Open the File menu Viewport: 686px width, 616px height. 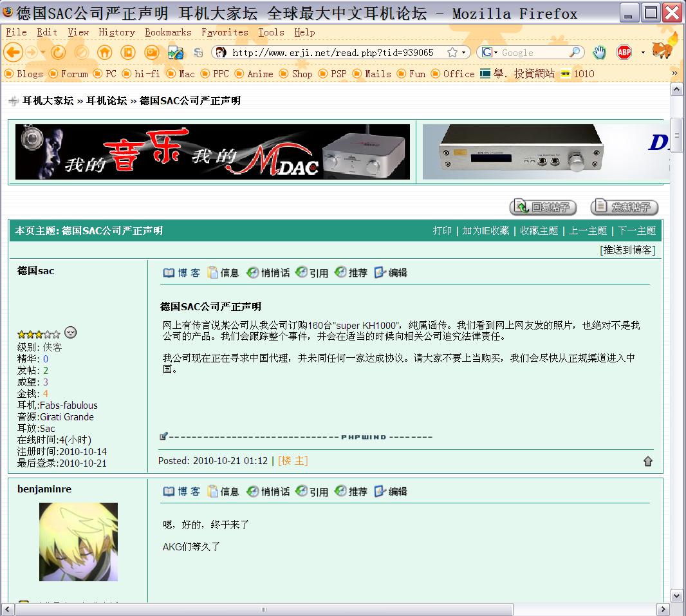click(x=16, y=32)
